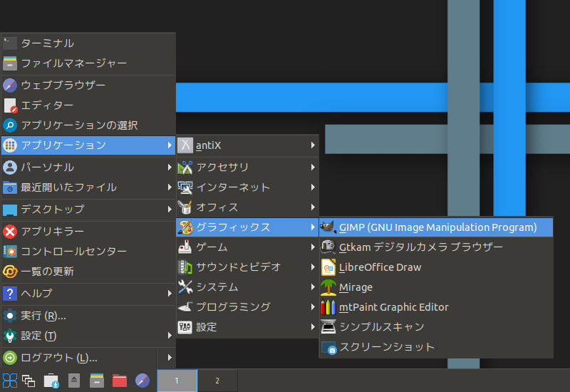Viewport: 570px width, 392px height.
Task: Launch GIMP (GNU Image Manipulation Program)
Action: [436, 227]
